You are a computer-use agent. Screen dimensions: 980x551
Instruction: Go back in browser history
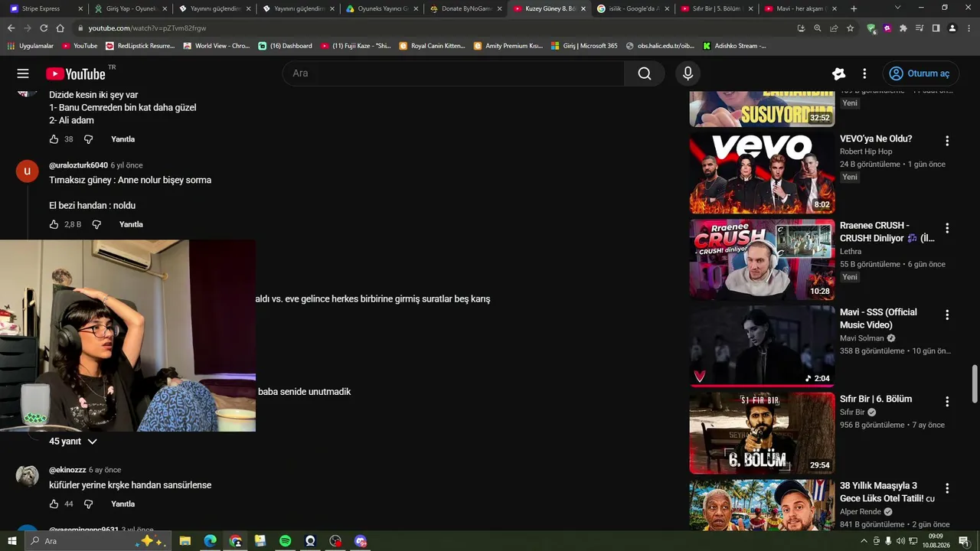pyautogui.click(x=11, y=28)
